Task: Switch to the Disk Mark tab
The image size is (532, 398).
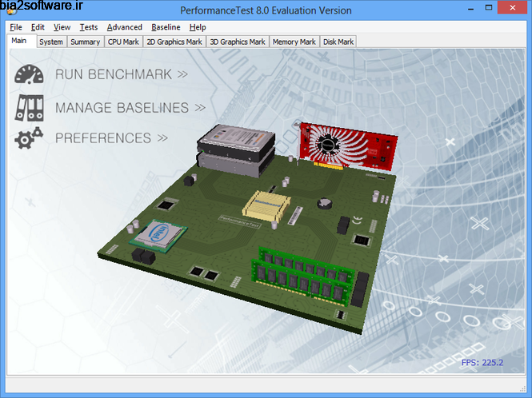Action: coord(338,42)
